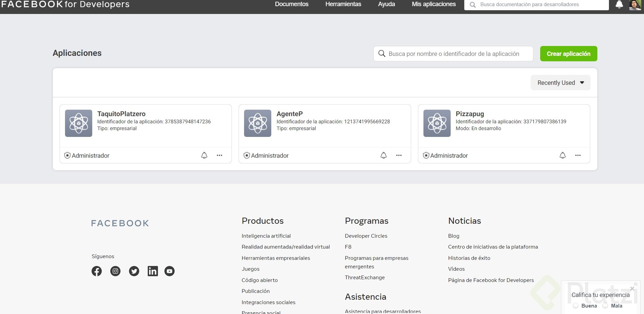Open Publicación footer link
The width and height of the screenshot is (644, 314).
pos(256,291)
